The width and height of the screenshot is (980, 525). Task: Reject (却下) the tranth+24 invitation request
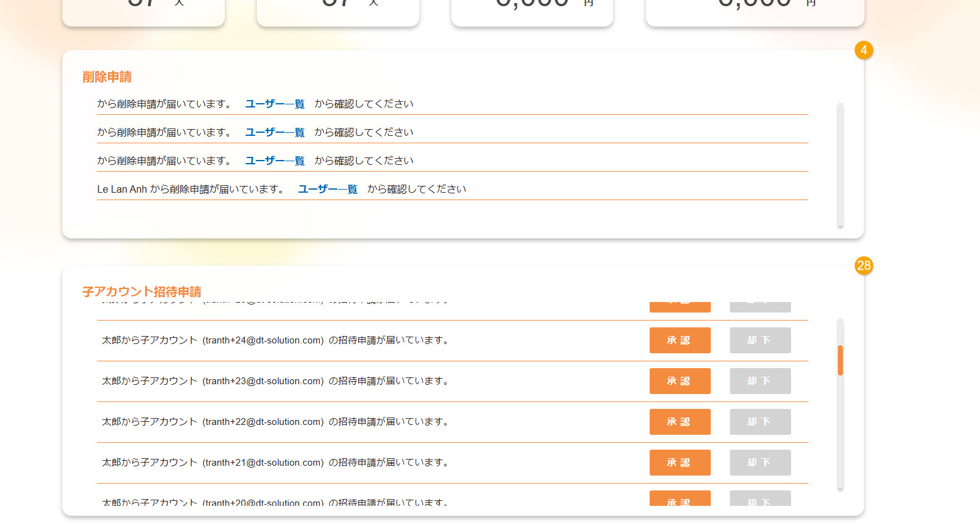pos(760,340)
